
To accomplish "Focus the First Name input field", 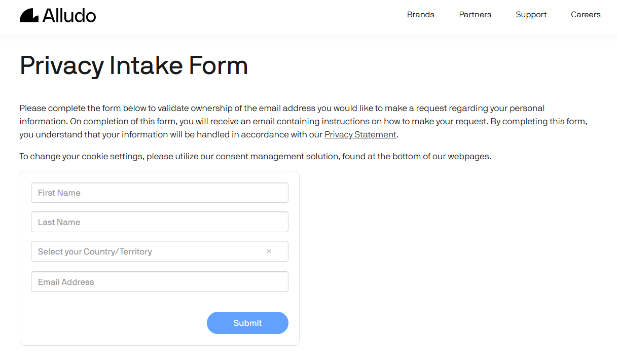I will pyautogui.click(x=160, y=193).
